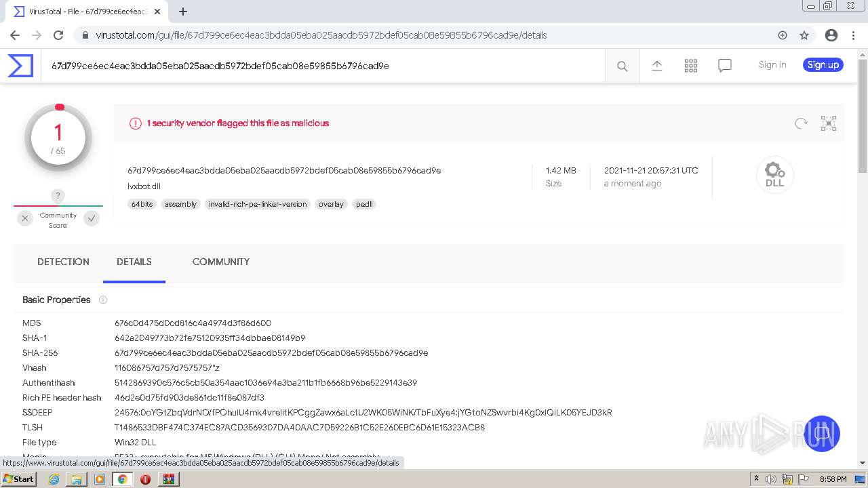Image resolution: width=868 pixels, height=488 pixels.
Task: Open media player icon in taskbar
Action: click(100, 479)
